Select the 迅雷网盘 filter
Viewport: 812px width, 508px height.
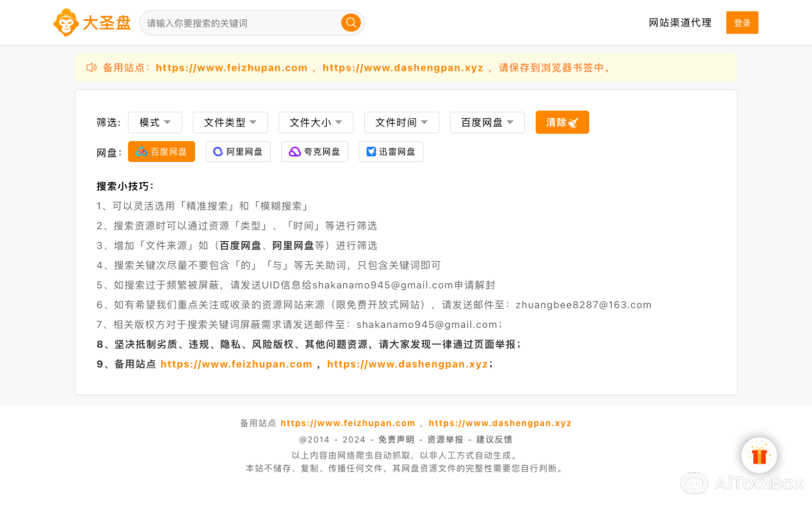point(390,151)
